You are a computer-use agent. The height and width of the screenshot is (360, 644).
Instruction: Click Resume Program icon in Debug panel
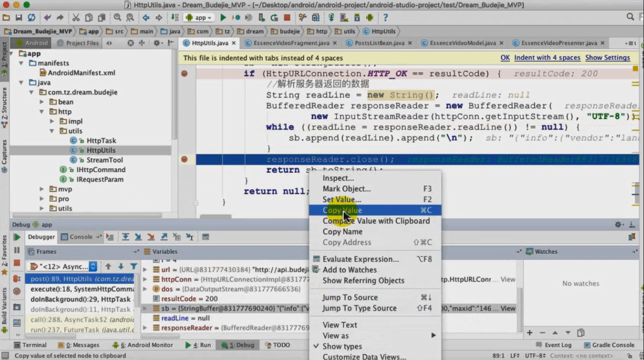point(17,237)
